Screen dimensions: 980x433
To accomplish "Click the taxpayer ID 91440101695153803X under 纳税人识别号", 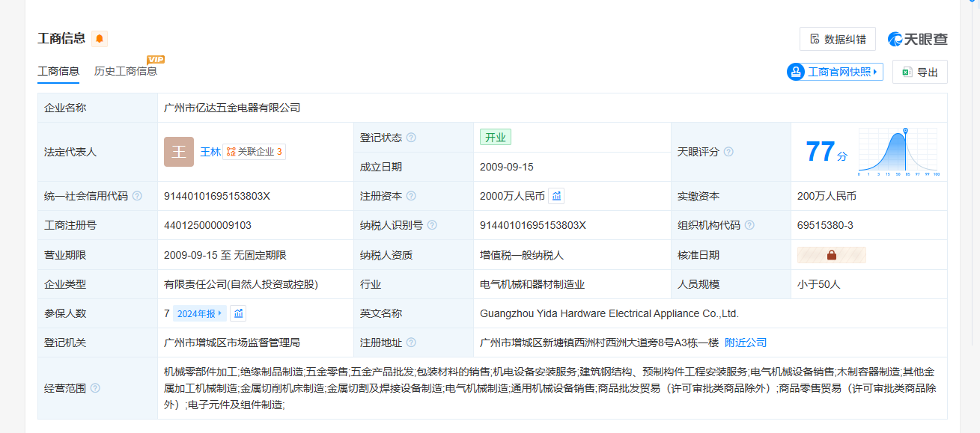I will 533,225.
